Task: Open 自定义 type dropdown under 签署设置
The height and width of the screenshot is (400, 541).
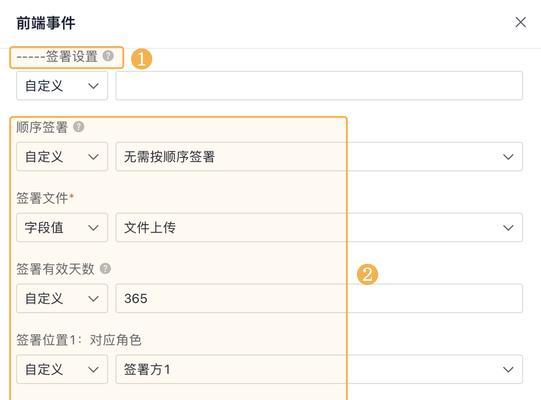Action: click(62, 86)
